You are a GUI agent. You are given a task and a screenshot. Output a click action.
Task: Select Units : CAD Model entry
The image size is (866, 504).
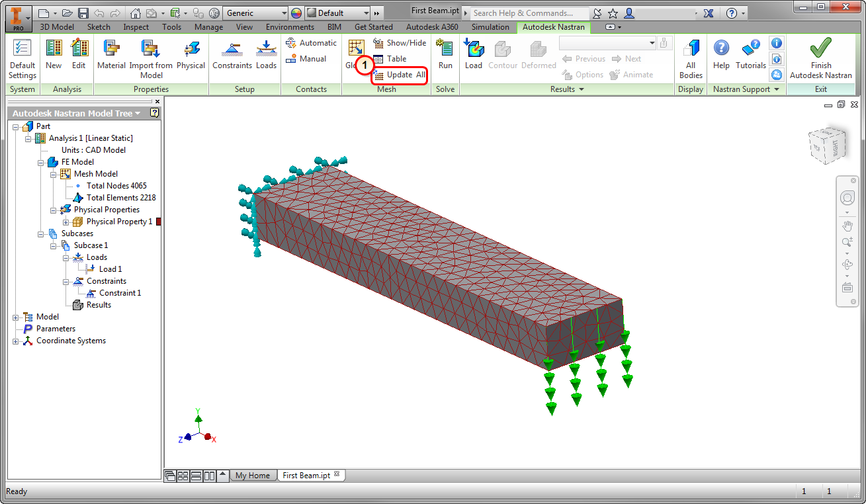(x=94, y=150)
